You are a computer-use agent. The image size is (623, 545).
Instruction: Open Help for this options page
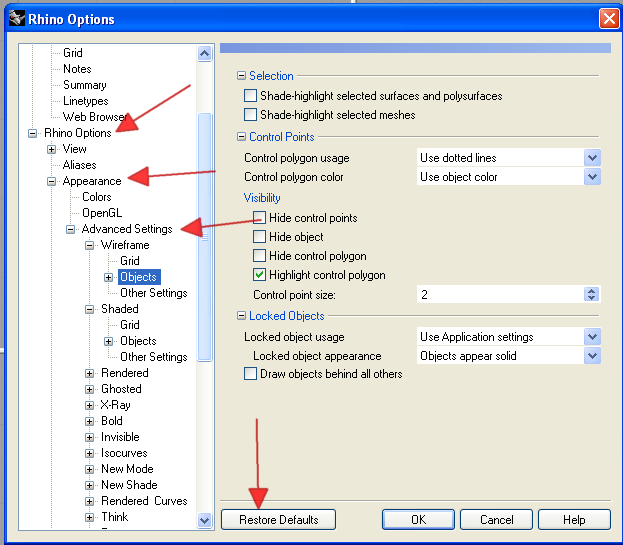[x=574, y=520]
